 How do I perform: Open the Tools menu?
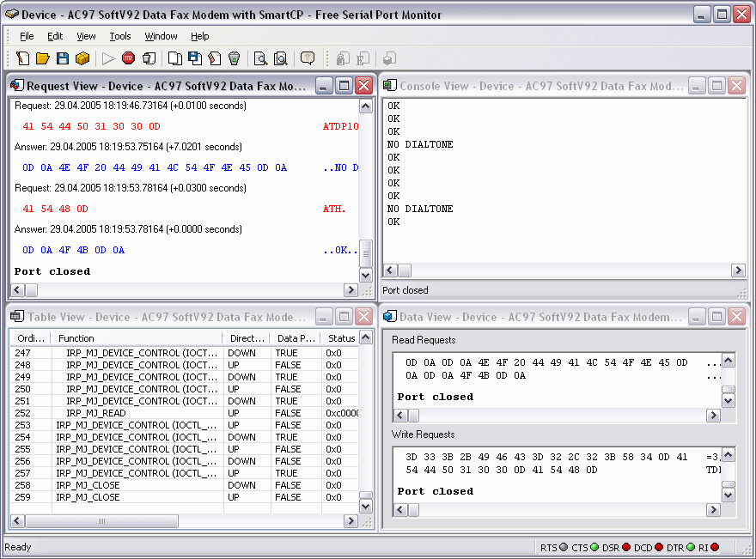120,36
